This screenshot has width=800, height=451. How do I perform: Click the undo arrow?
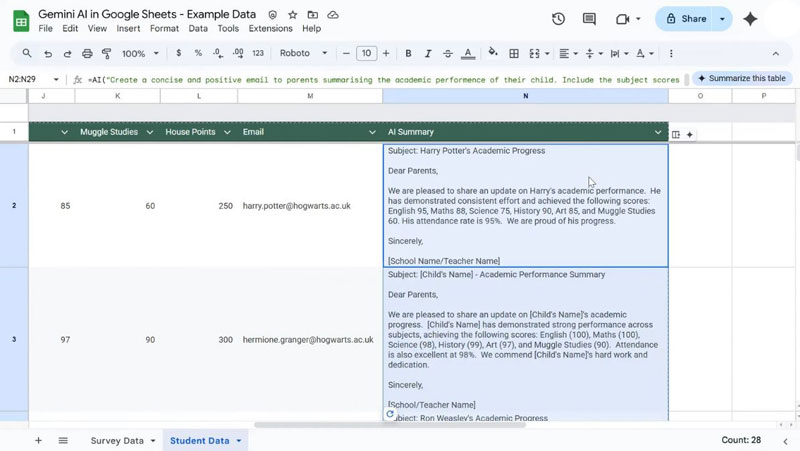47,53
